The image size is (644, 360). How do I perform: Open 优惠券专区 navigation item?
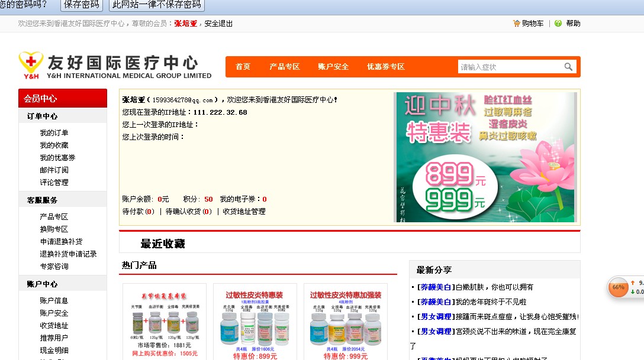click(x=386, y=66)
